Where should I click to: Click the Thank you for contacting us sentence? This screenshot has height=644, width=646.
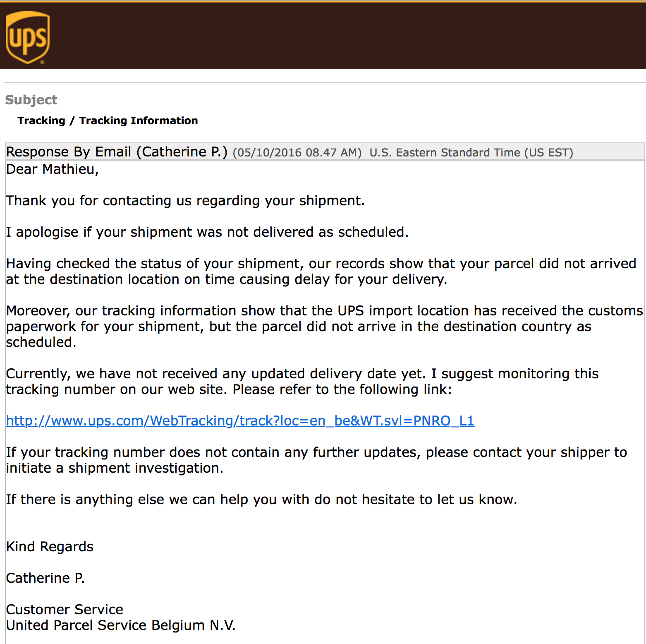(x=185, y=201)
